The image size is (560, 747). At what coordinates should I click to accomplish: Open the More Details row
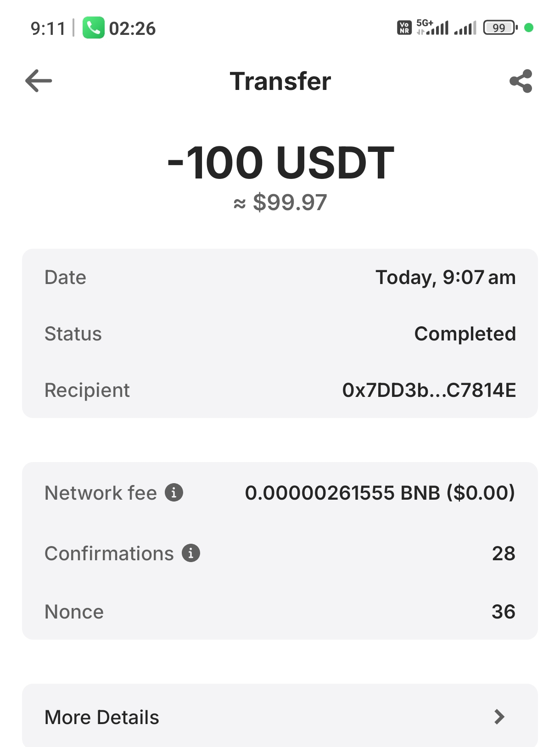[280, 717]
